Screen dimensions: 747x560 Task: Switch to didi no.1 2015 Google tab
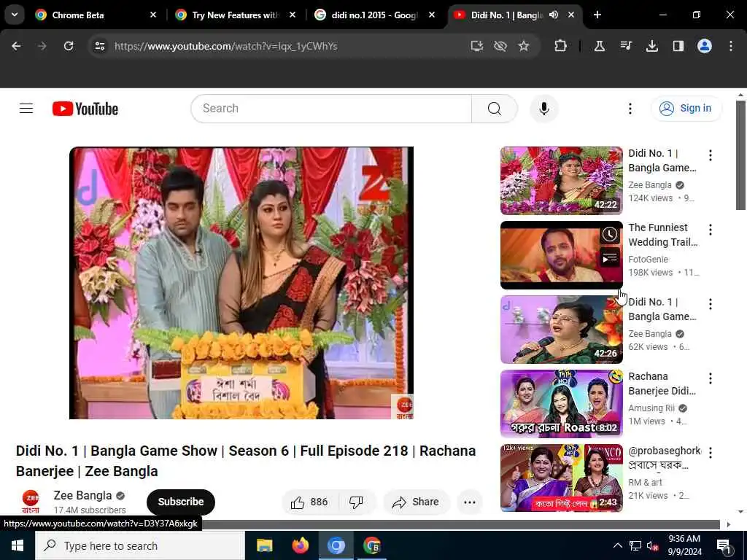(374, 15)
